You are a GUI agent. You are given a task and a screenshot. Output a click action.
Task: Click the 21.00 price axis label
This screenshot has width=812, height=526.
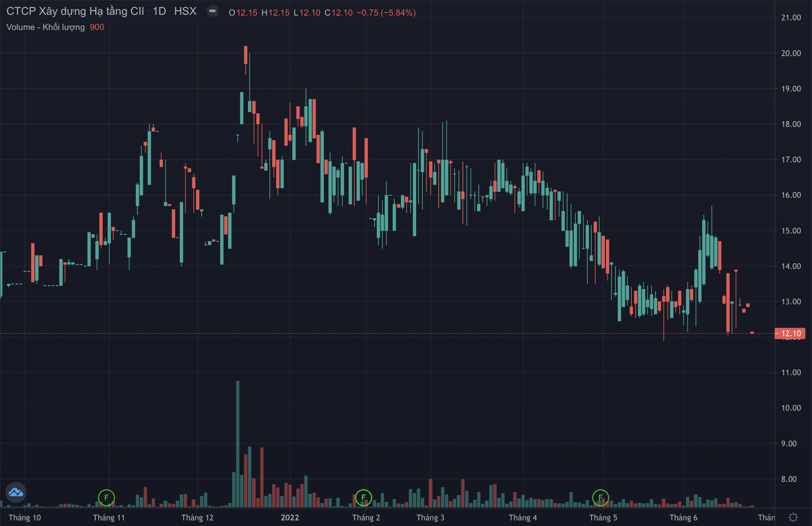[791, 18]
